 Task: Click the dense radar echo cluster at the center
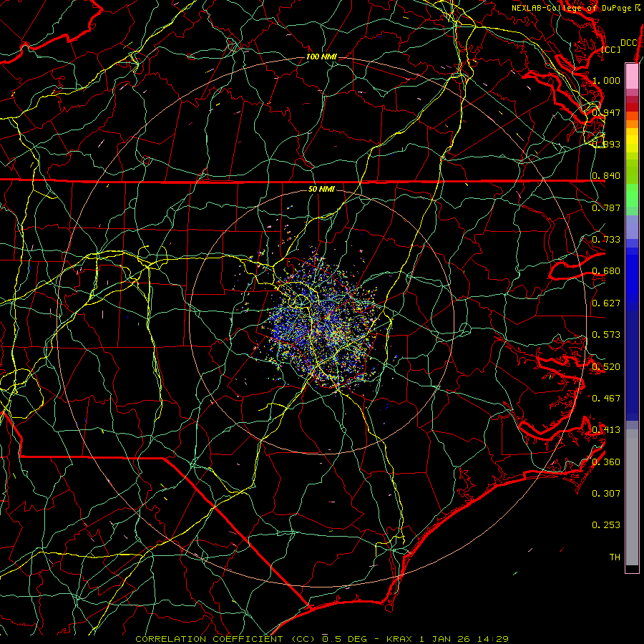coord(323,323)
